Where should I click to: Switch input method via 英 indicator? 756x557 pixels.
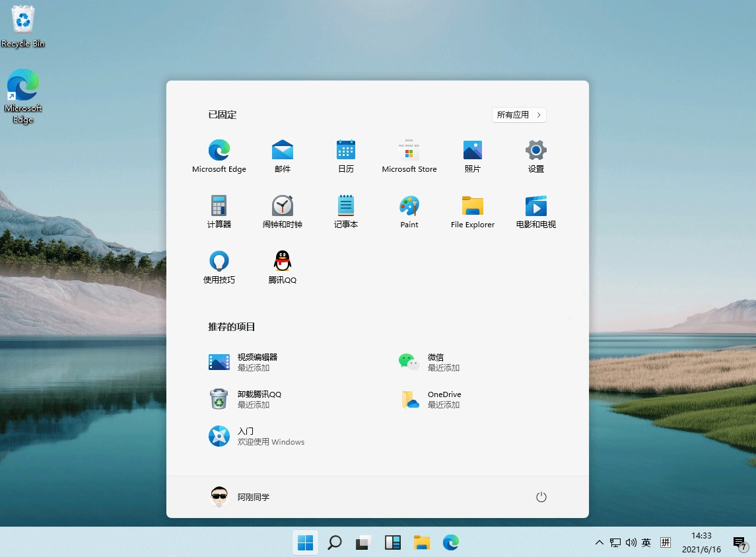click(x=646, y=542)
